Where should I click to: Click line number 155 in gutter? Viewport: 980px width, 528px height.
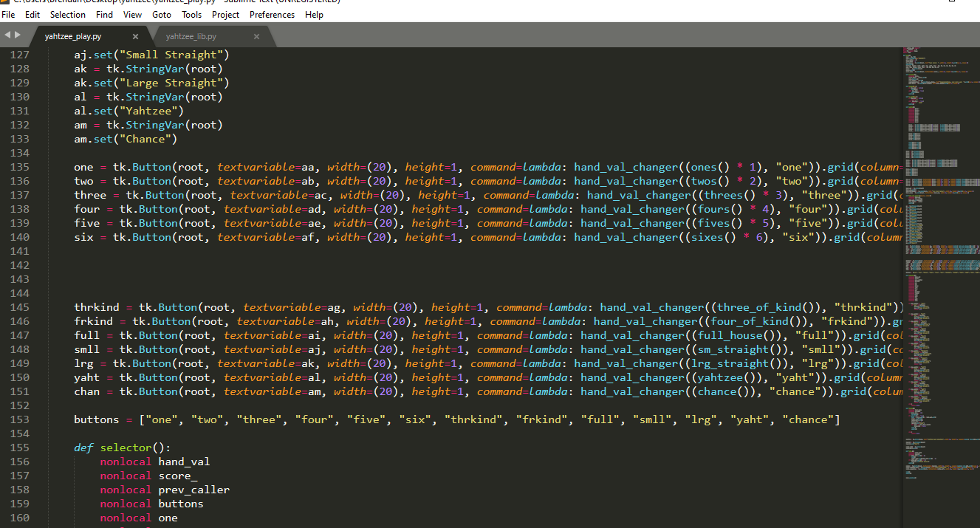19,448
